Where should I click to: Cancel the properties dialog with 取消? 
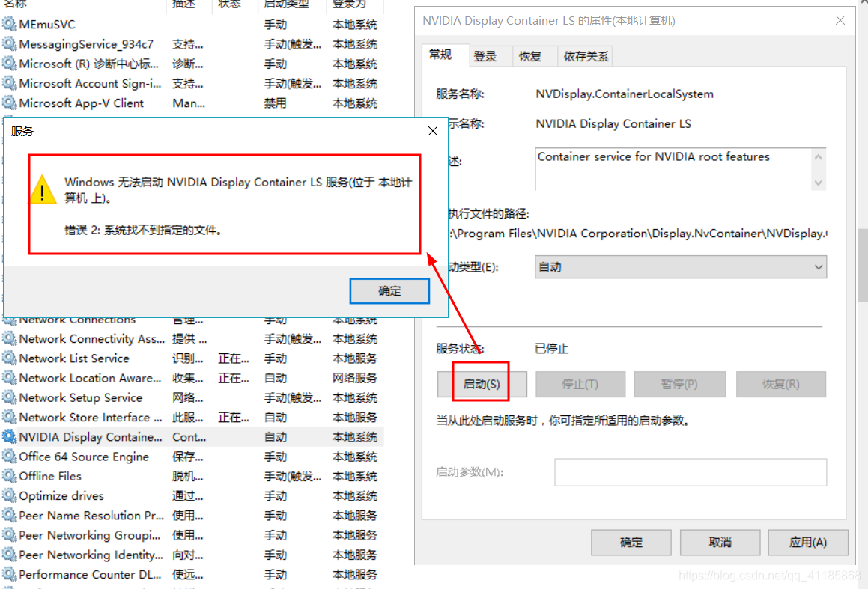(x=720, y=542)
